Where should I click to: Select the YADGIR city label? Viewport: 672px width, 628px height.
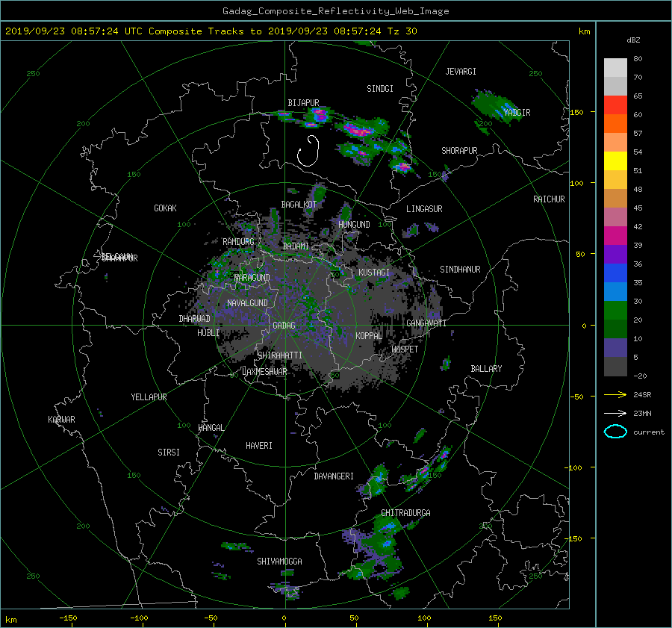tap(517, 113)
